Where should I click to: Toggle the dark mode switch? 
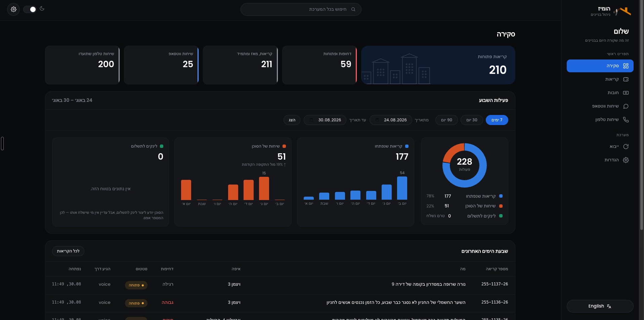[x=30, y=9]
